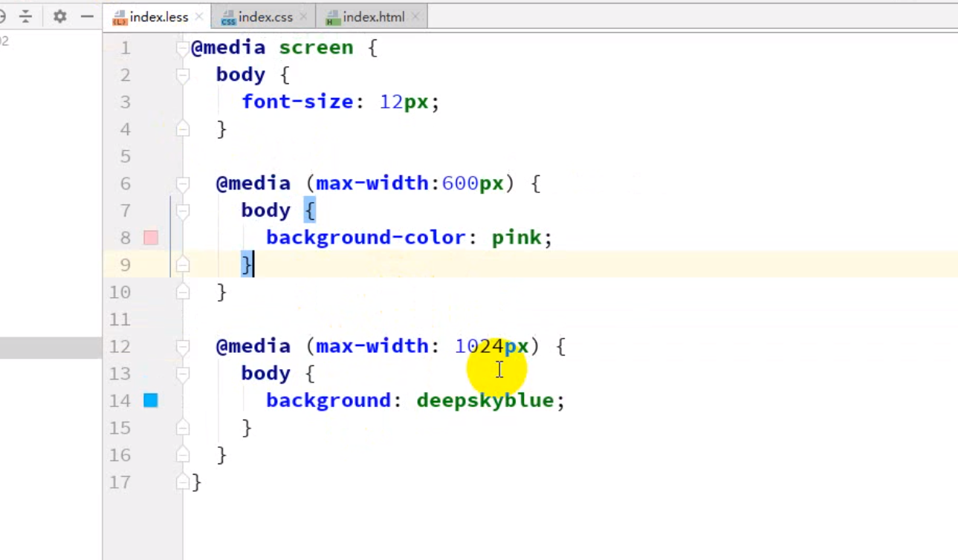Click line number 17 in the gutter

tap(119, 482)
